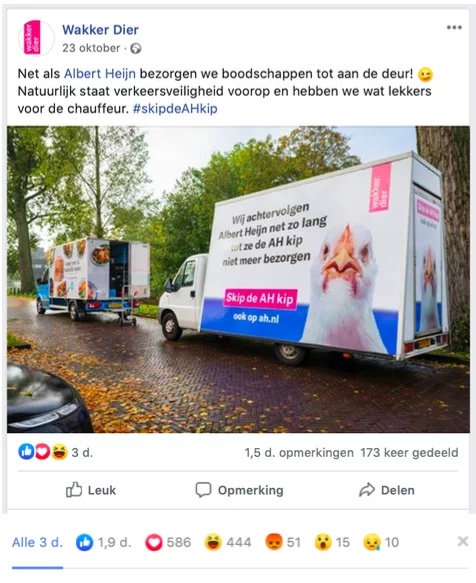The width and height of the screenshot is (476, 583).
Task: Click the thumbs-up Leuk icon
Action: point(74,490)
